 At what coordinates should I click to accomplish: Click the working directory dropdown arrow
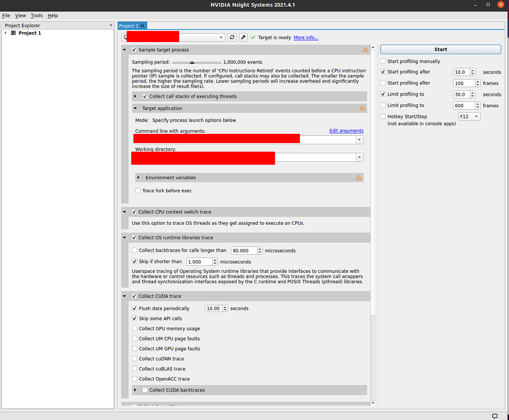[360, 157]
